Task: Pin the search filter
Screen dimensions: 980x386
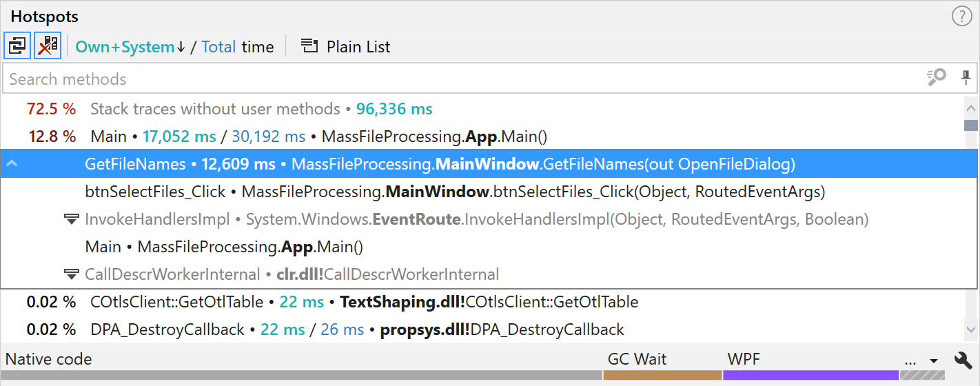Action: point(966,78)
